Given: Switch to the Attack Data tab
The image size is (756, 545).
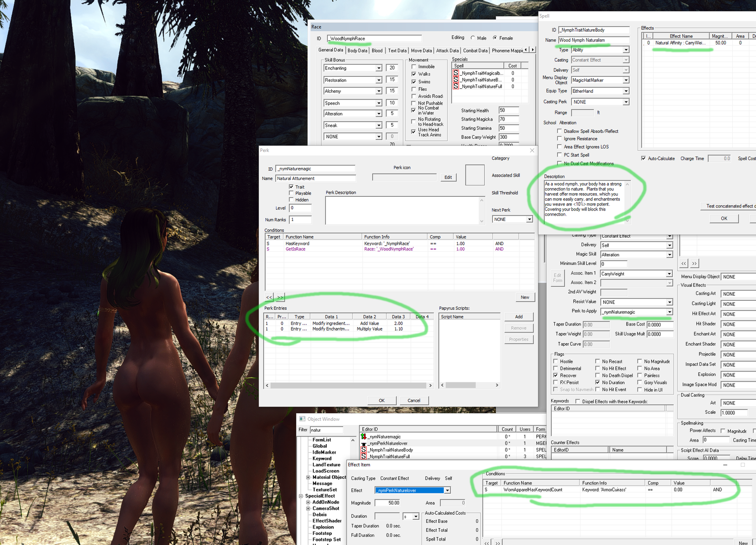Looking at the screenshot, I should tap(447, 50).
